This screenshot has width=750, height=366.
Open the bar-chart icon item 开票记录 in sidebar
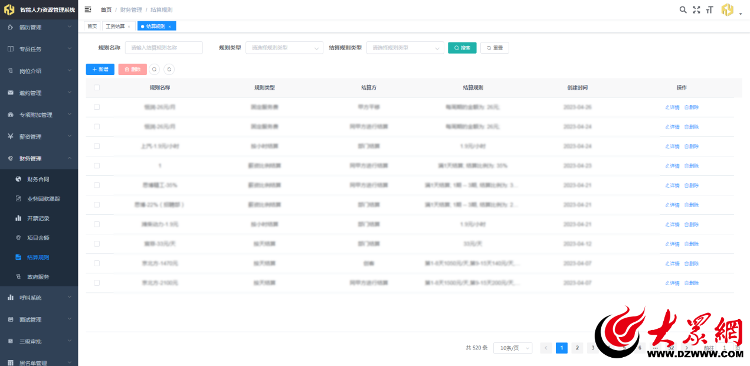[x=39, y=218]
